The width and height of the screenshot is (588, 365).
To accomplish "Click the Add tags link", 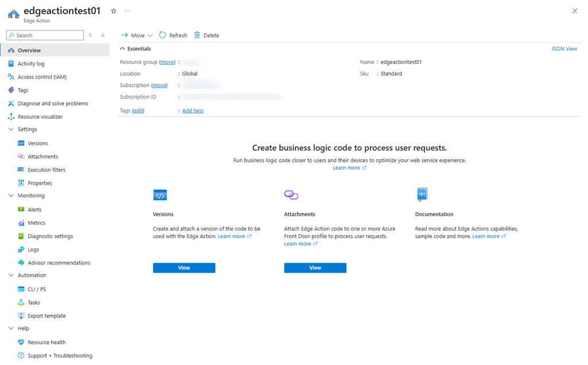I will click(x=193, y=111).
